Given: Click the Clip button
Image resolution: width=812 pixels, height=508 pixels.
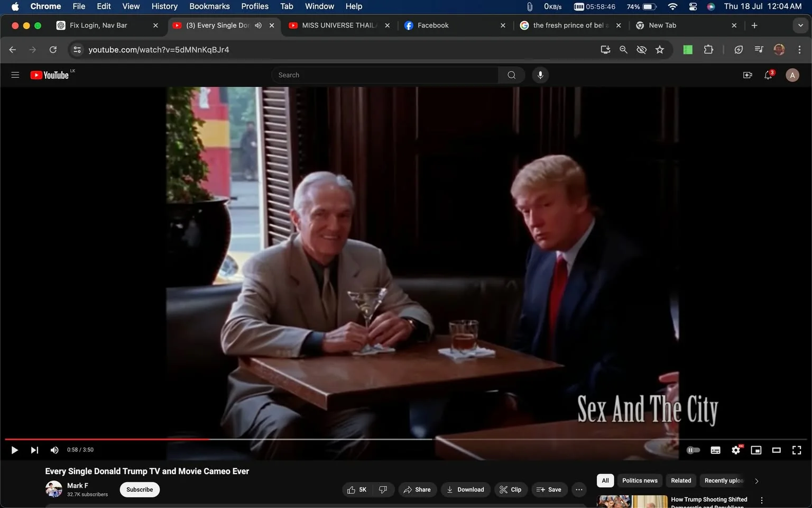Looking at the screenshot, I should coord(511,489).
